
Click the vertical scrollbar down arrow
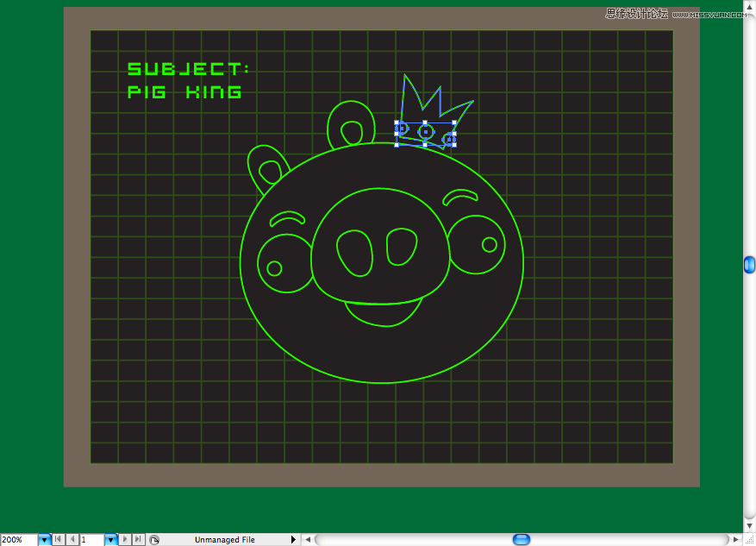pos(749,526)
